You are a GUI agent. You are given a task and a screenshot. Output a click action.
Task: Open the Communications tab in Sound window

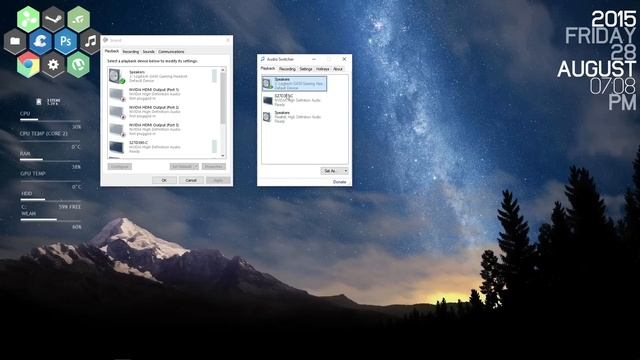(x=171, y=52)
